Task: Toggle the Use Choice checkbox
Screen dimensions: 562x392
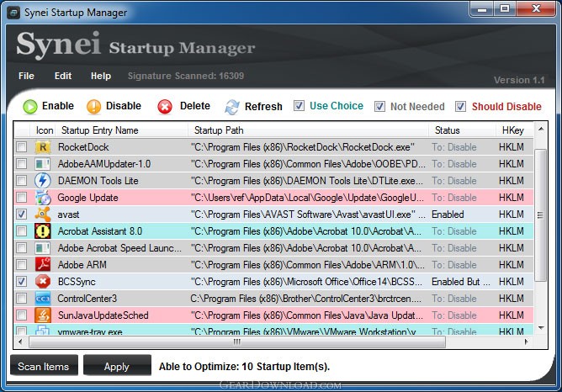Action: [x=299, y=106]
